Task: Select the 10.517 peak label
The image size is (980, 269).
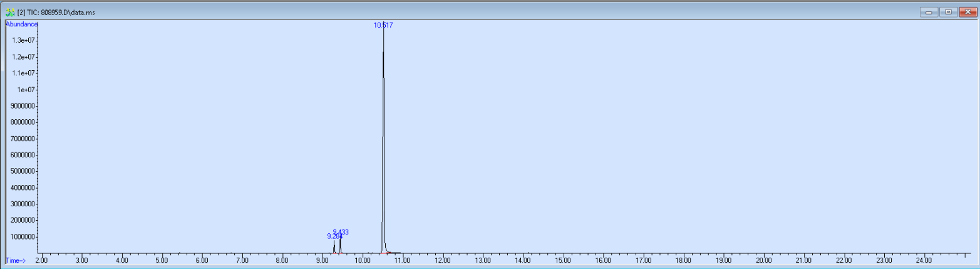Action: click(383, 25)
